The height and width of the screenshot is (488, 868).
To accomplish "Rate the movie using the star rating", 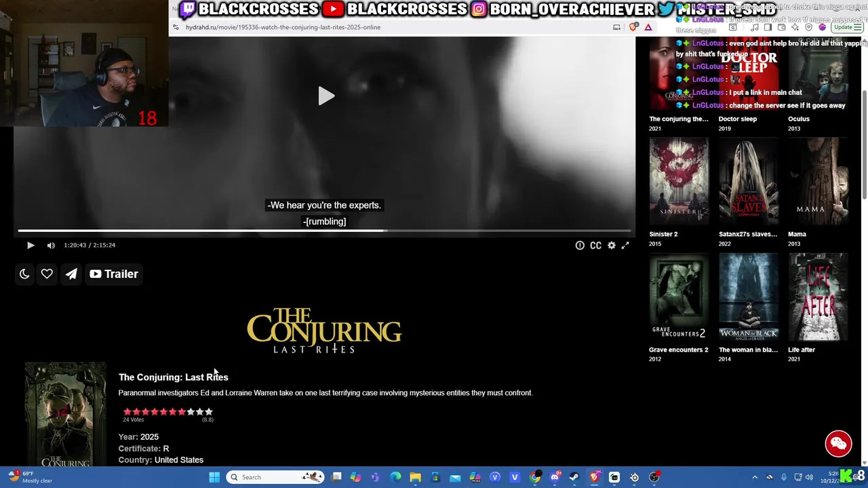I will 167,411.
